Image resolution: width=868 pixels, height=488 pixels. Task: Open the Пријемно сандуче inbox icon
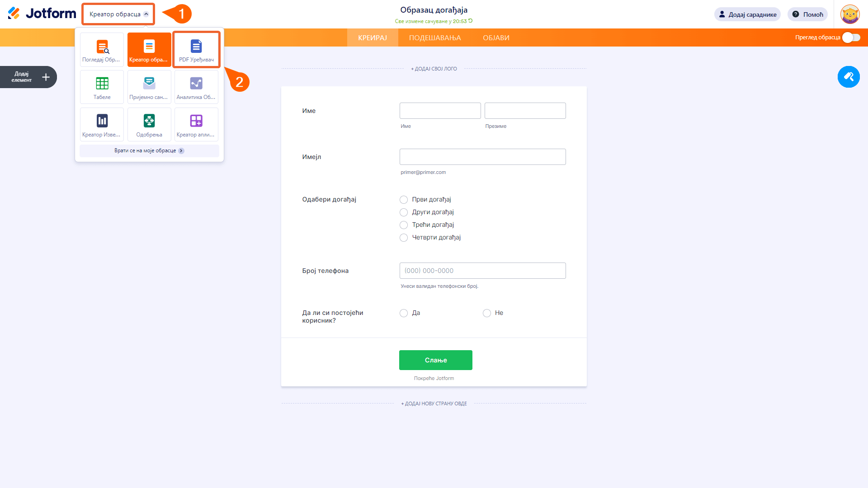(x=149, y=87)
